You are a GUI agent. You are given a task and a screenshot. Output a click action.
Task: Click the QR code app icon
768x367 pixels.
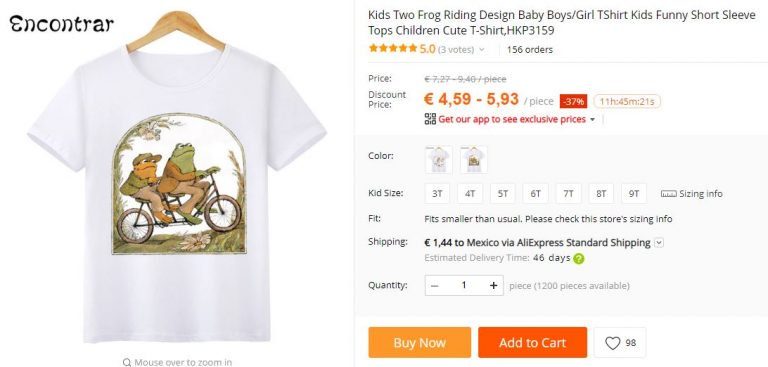point(430,119)
